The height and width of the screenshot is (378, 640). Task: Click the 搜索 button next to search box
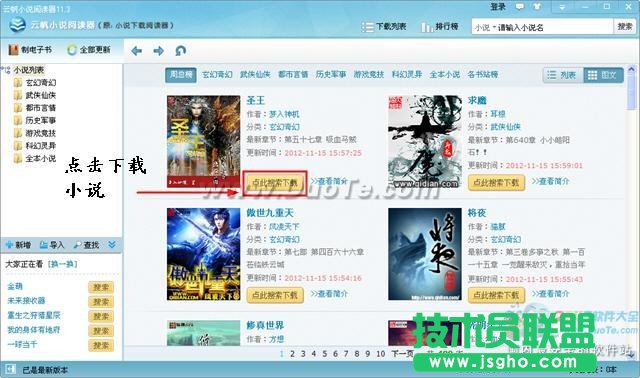tap(624, 27)
